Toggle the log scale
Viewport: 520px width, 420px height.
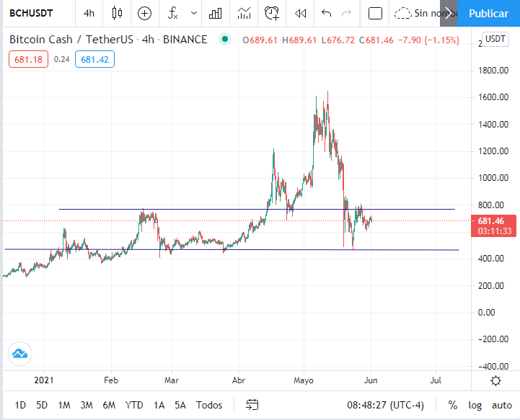click(x=475, y=405)
